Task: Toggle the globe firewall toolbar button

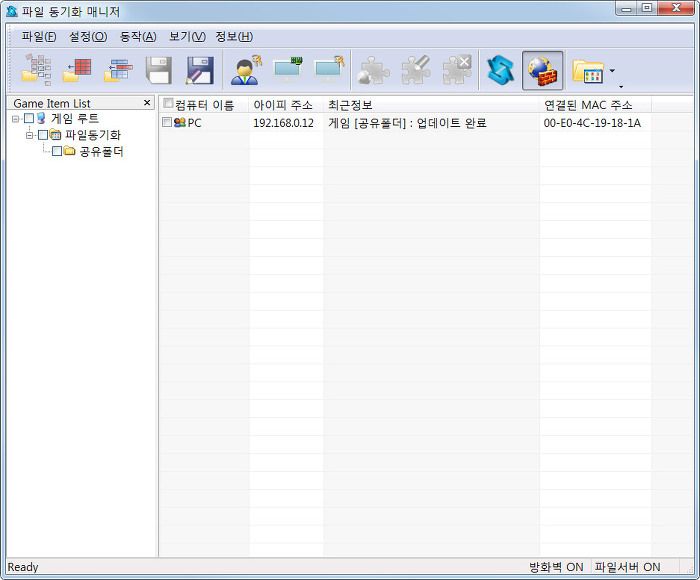Action: [542, 70]
